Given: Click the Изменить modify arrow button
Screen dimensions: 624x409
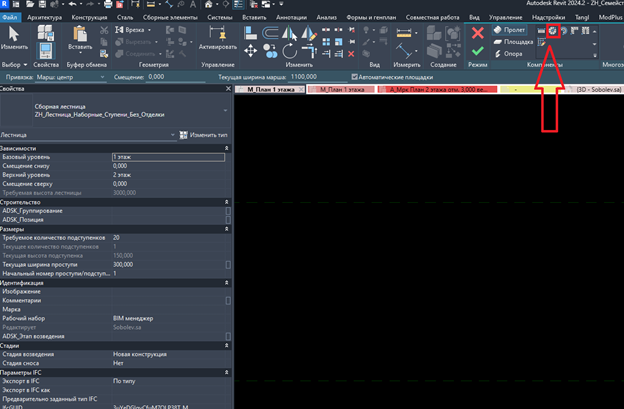Looking at the screenshot, I should (14, 39).
